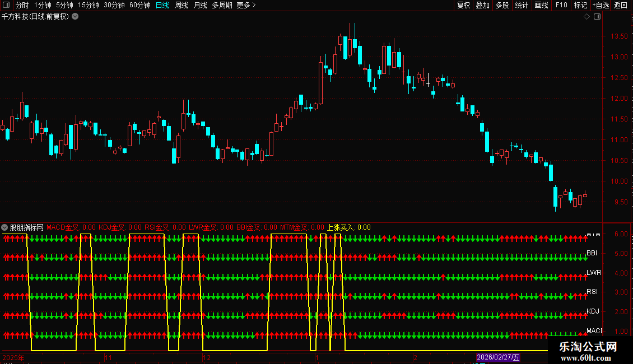This screenshot has height=364, width=633.
Task: Expand 股朋指标网 indicator panel dropdown
Action: [4, 227]
